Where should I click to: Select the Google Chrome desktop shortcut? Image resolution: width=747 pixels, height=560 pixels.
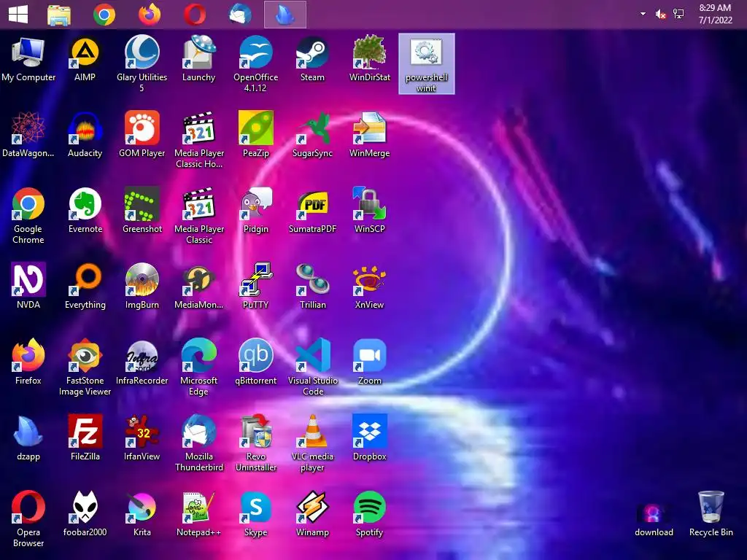(x=28, y=216)
